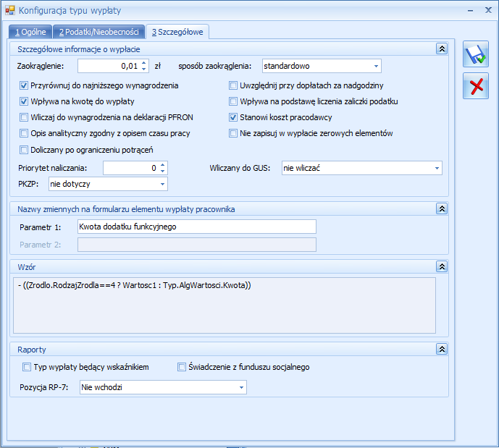Collapse the Szczegółowe informacje o wypłacie section
The image size is (499, 448).
[x=442, y=48]
